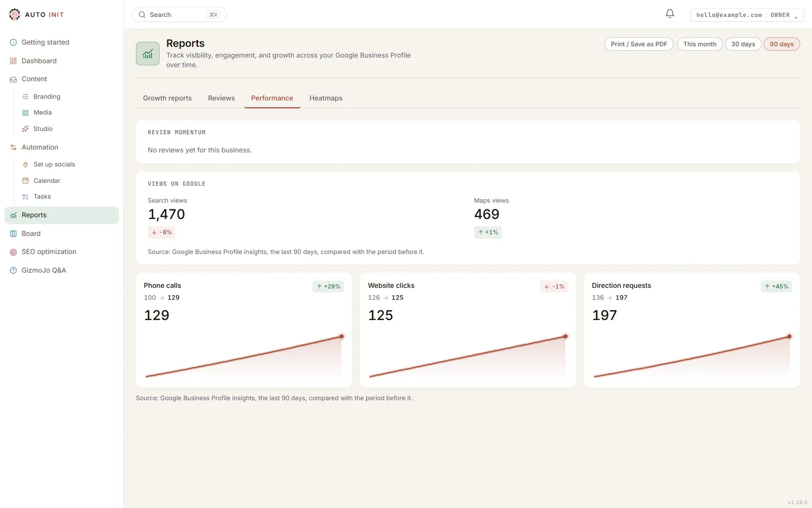This screenshot has height=508, width=812.
Task: Click the Website clicks chart endpoint
Action: (566, 336)
